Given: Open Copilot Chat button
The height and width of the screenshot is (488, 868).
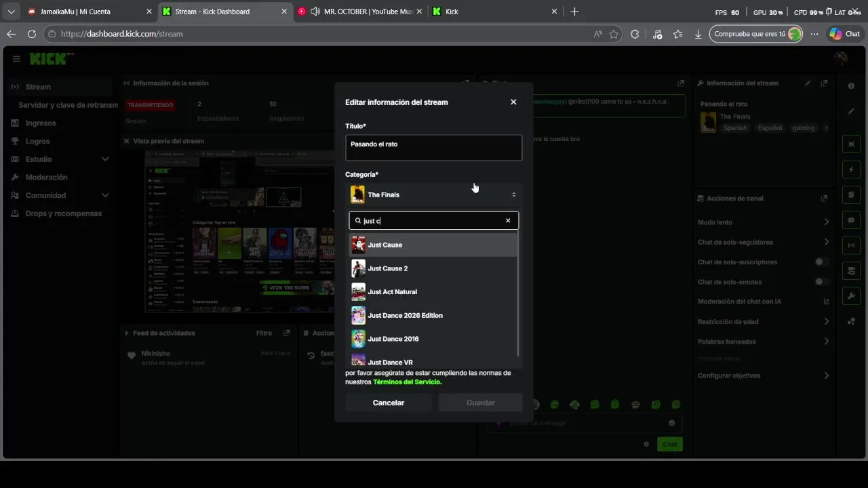Looking at the screenshot, I should pyautogui.click(x=845, y=34).
